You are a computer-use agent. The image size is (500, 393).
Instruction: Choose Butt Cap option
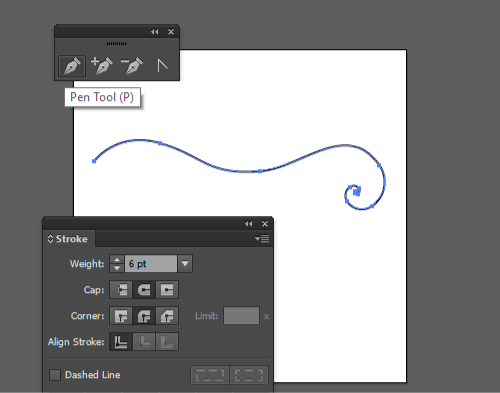(x=121, y=290)
